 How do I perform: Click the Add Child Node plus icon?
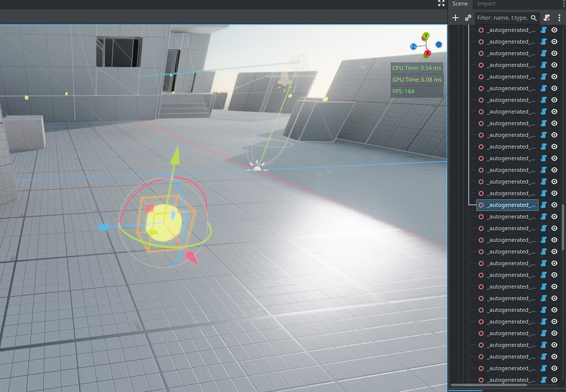point(455,17)
